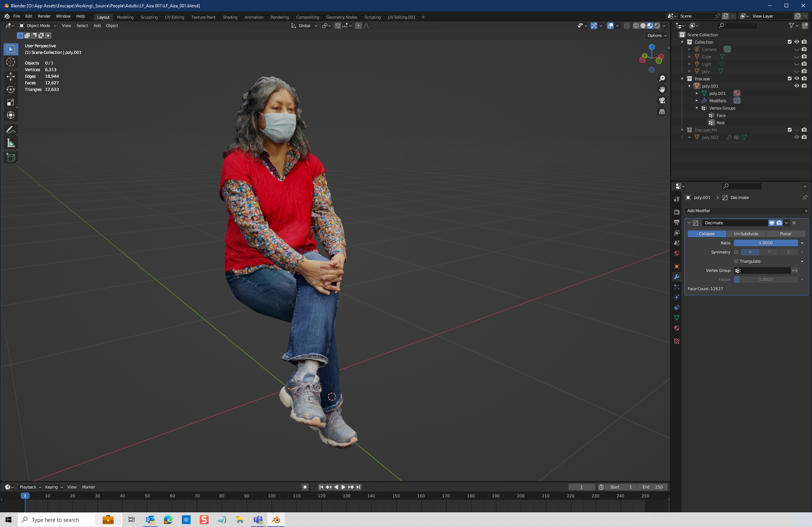Switch to Geometry Nodes workspace tab
The width and height of the screenshot is (812, 527).
pyautogui.click(x=342, y=17)
